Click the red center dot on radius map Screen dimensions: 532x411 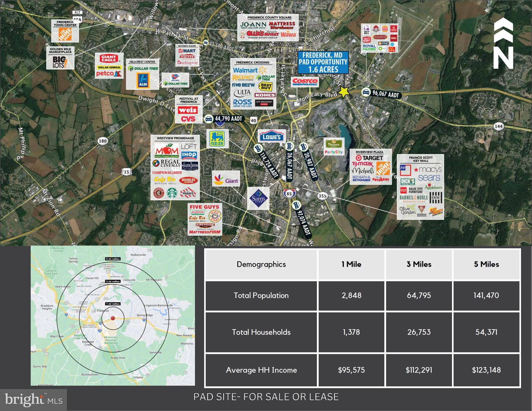coord(113,318)
